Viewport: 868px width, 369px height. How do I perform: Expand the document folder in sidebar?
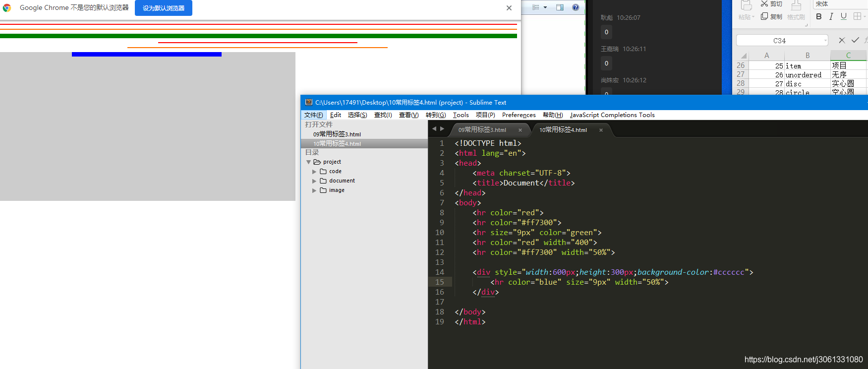click(314, 181)
